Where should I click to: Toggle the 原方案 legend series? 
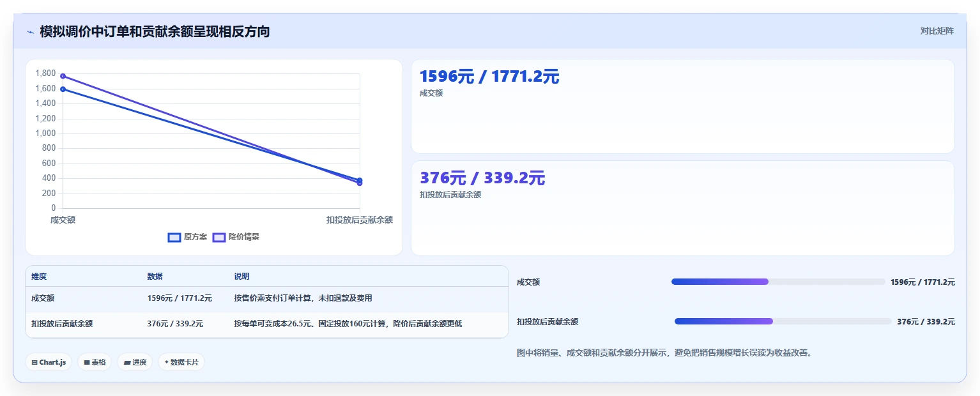[187, 237]
